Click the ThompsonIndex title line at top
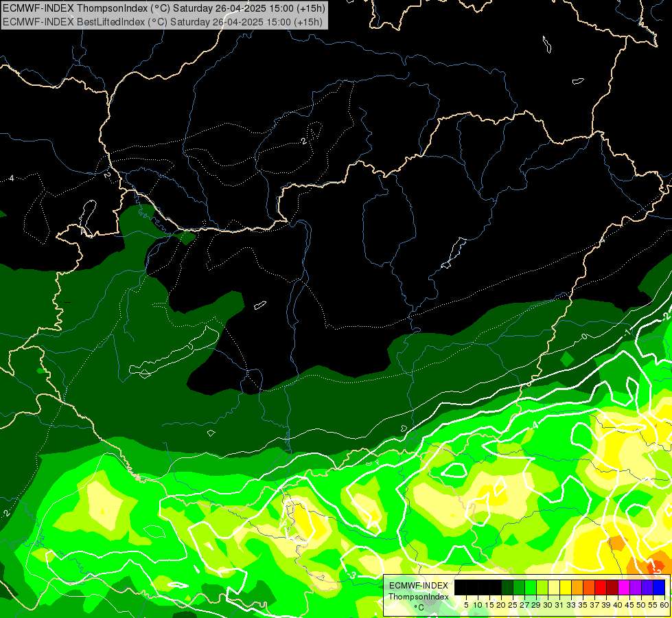The image size is (672, 618). [164, 8]
